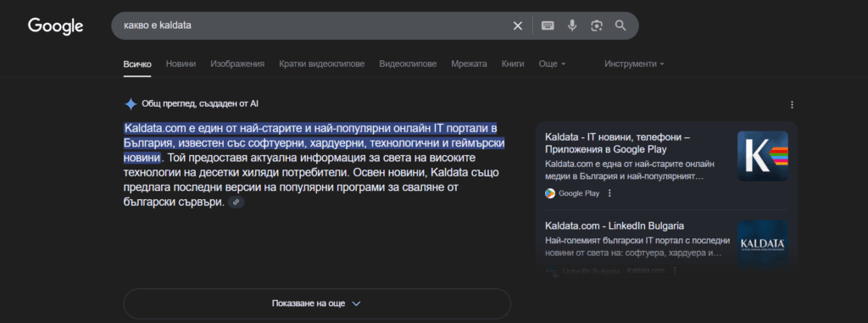Click the LinkedIn result description snippet
This screenshot has height=323, width=868.
(637, 247)
